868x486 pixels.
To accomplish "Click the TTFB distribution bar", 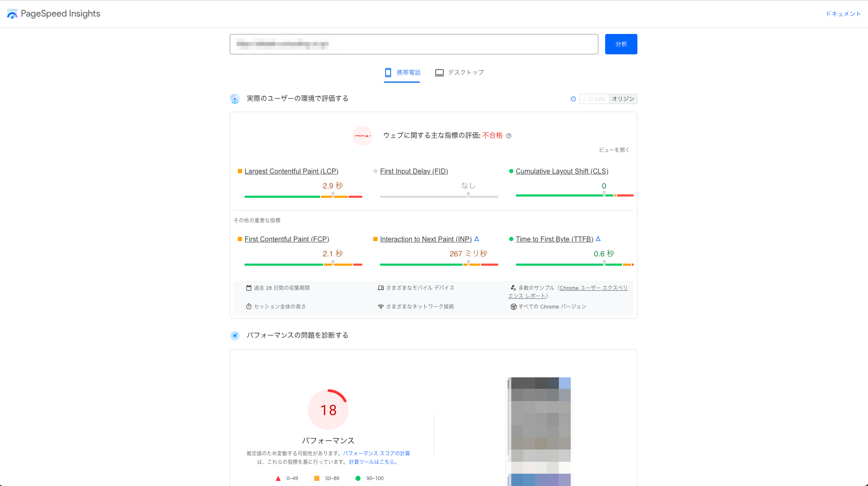I will click(x=575, y=264).
